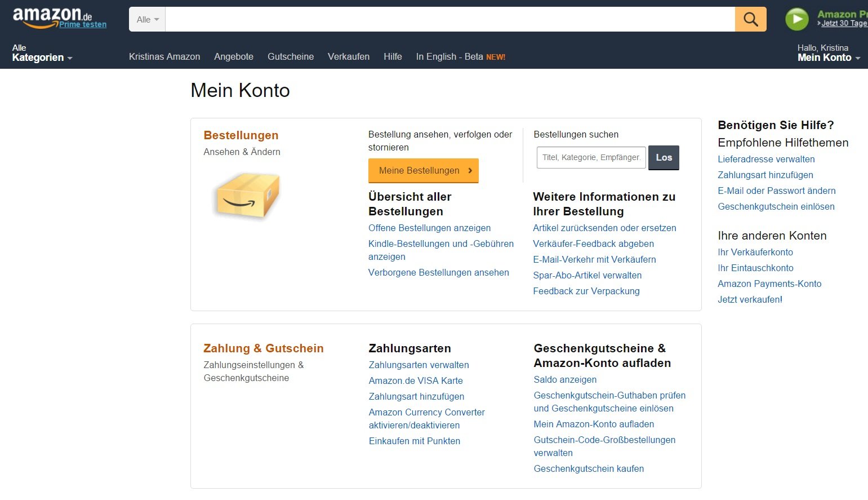Click Mein Amazon-Konto aufladen
Image resolution: width=868 pixels, height=500 pixels.
[x=594, y=424]
